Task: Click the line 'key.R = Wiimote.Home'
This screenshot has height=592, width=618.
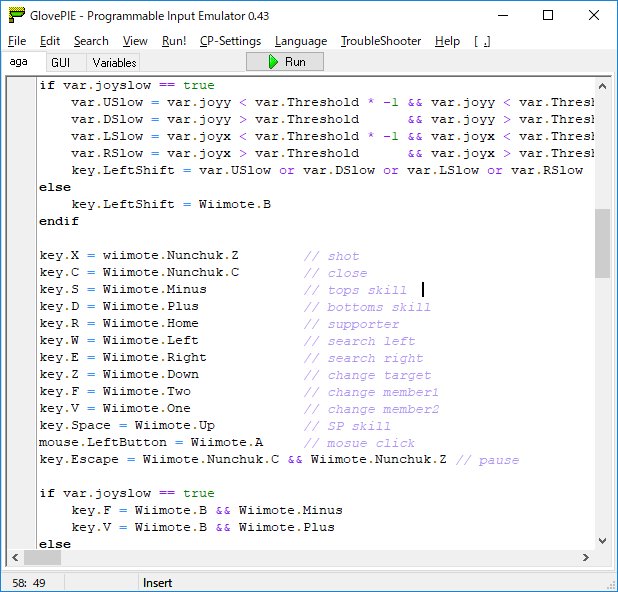Action: coord(119,323)
